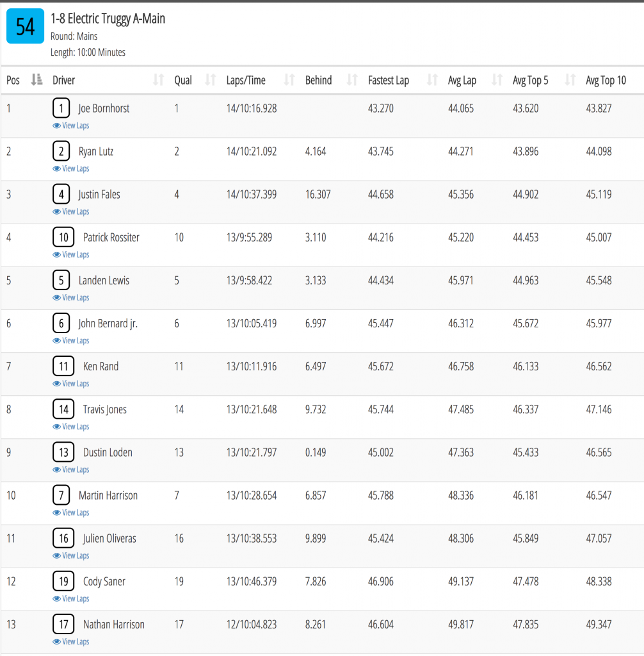
Task: Click Joe Bornhorst's time 14/10:16.928
Action: click(252, 108)
